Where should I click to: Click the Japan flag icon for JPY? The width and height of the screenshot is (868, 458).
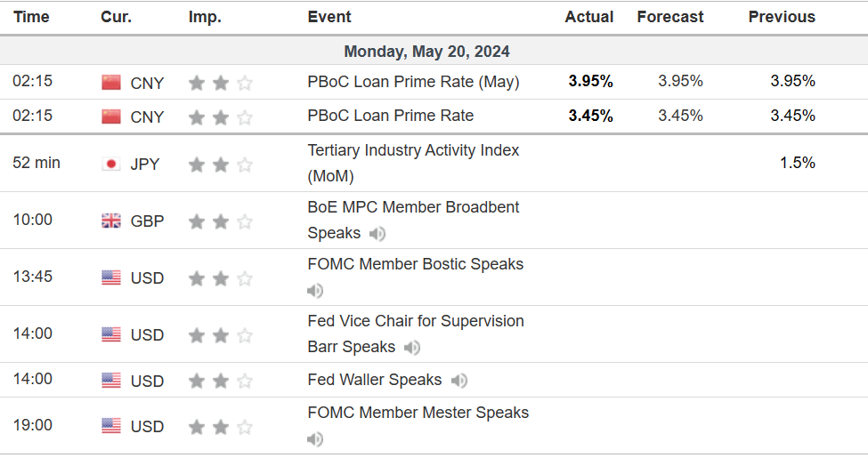(111, 164)
